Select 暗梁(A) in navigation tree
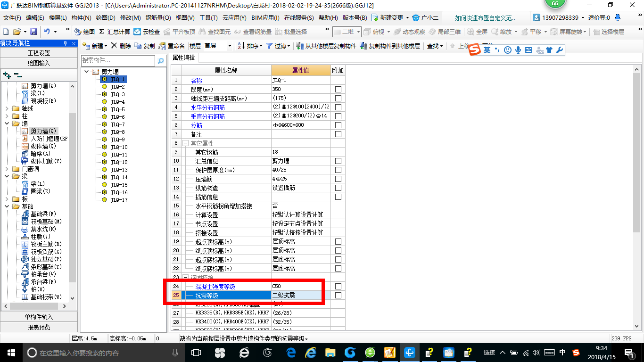The image size is (644, 362). click(x=36, y=154)
